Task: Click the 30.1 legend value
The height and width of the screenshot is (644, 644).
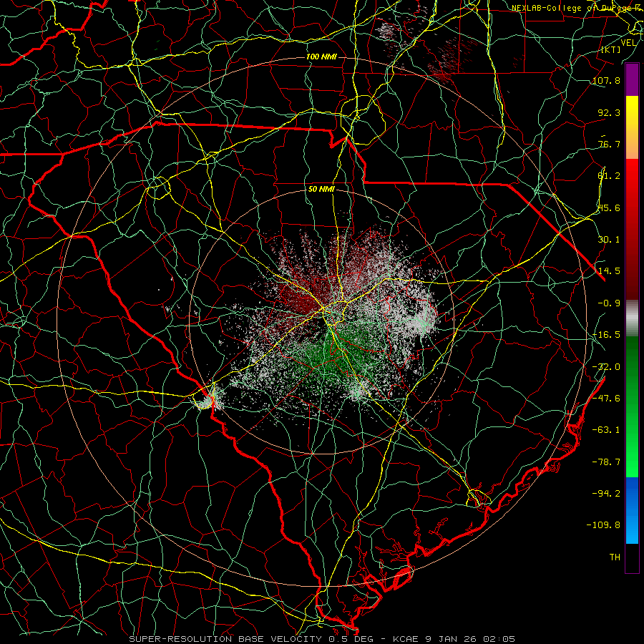Action: click(x=609, y=240)
